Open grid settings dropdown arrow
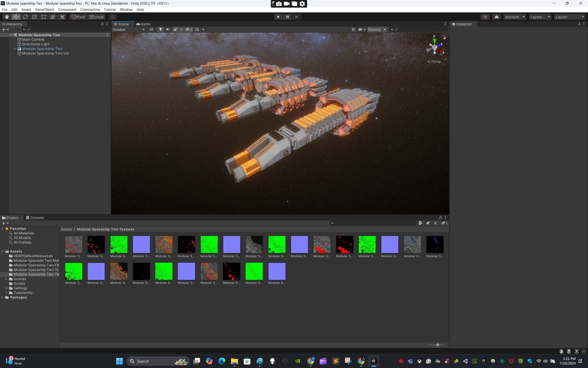 click(203, 29)
